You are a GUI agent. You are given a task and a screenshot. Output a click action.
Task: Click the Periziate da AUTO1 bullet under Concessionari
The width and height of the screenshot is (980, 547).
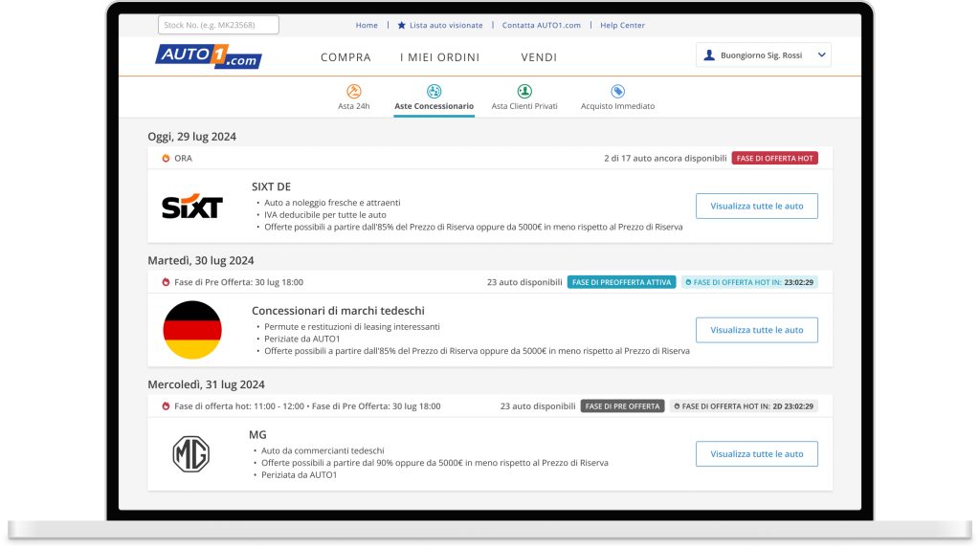tap(301, 339)
